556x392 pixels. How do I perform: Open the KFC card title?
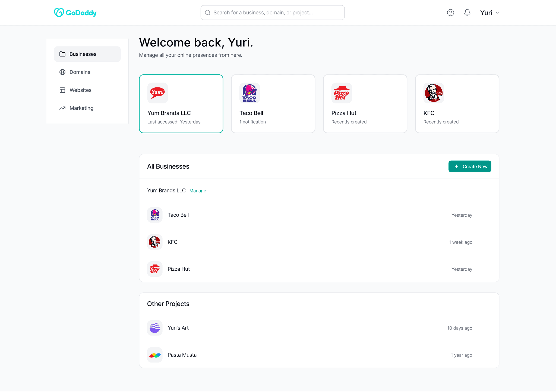429,113
